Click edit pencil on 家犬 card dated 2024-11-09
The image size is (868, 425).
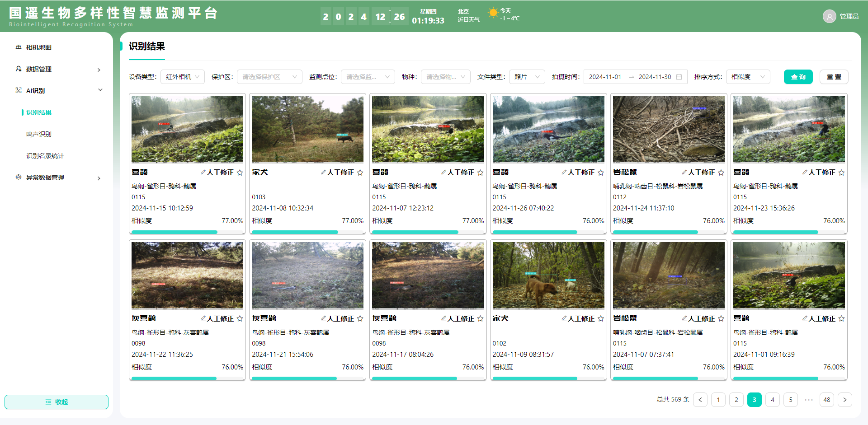pyautogui.click(x=564, y=319)
